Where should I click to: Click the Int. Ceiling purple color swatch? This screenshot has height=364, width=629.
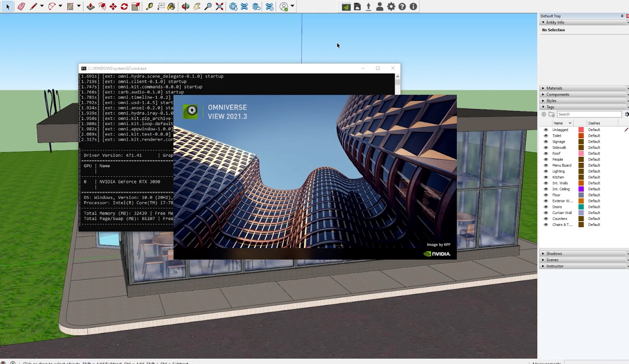click(x=581, y=189)
